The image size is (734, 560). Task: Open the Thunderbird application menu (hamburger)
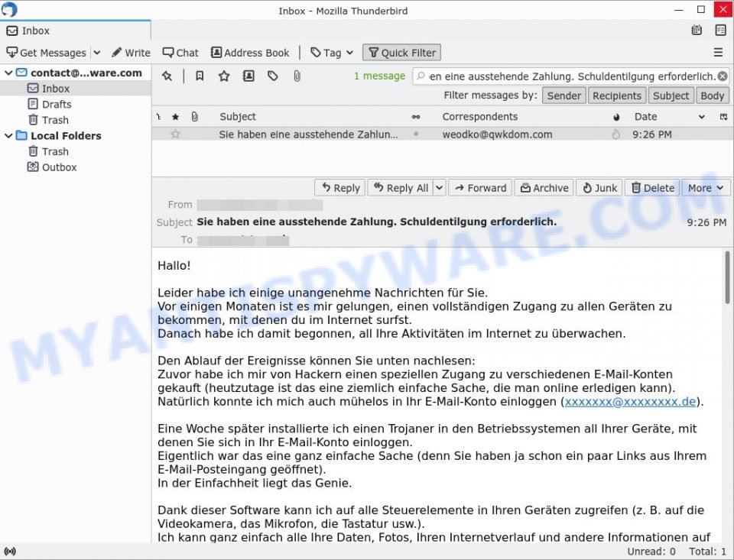tap(718, 53)
